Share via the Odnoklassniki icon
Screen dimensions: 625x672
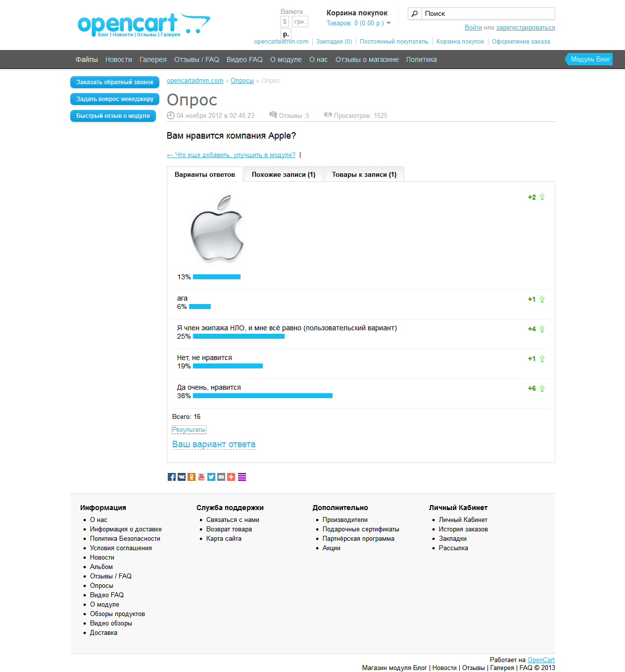coord(192,477)
